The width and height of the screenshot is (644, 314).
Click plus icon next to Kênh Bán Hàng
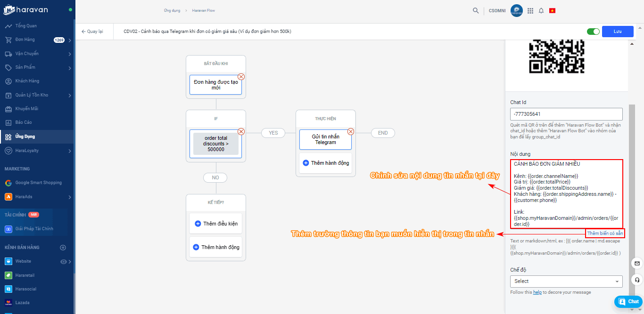[x=63, y=248]
